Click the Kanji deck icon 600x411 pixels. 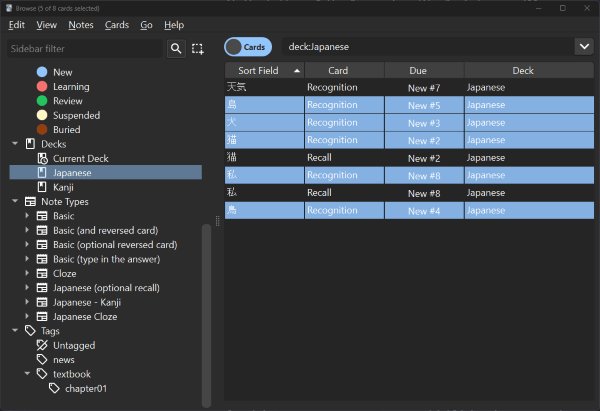click(x=42, y=187)
